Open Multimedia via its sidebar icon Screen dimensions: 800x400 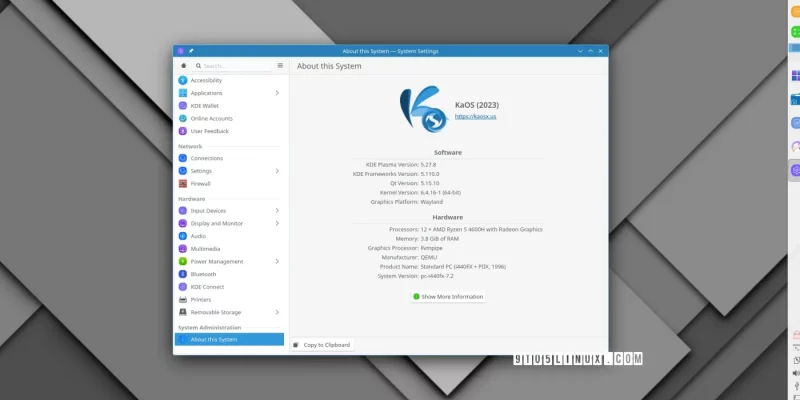(x=183, y=249)
